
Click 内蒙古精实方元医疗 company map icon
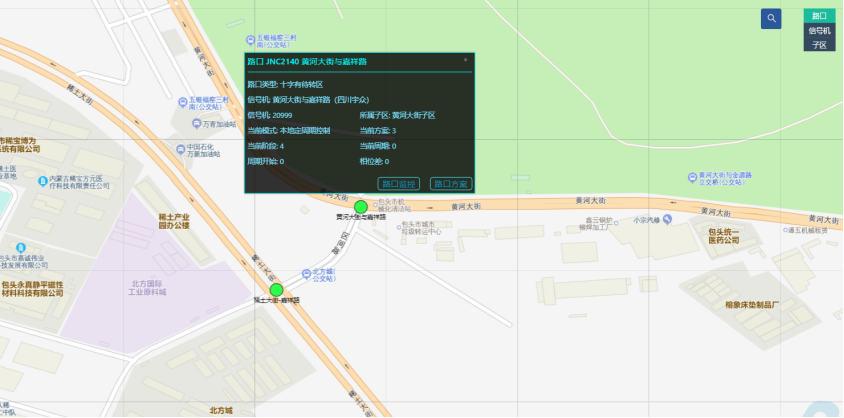pos(41,181)
